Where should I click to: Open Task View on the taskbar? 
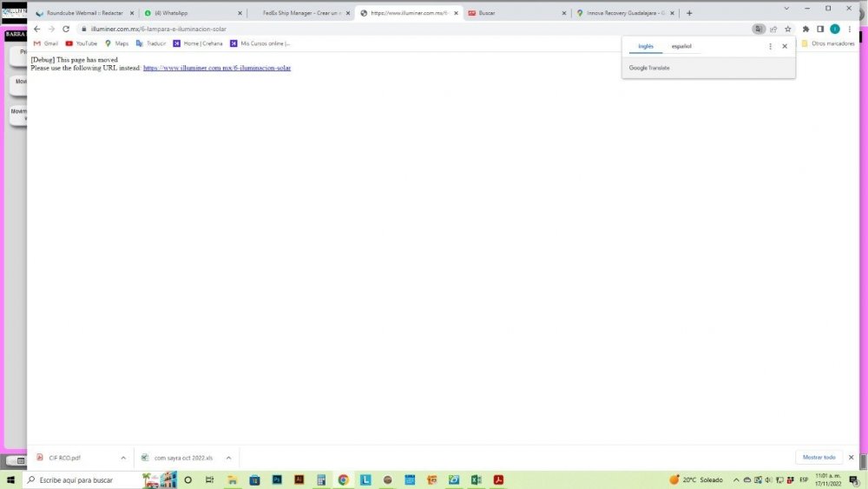pos(209,480)
